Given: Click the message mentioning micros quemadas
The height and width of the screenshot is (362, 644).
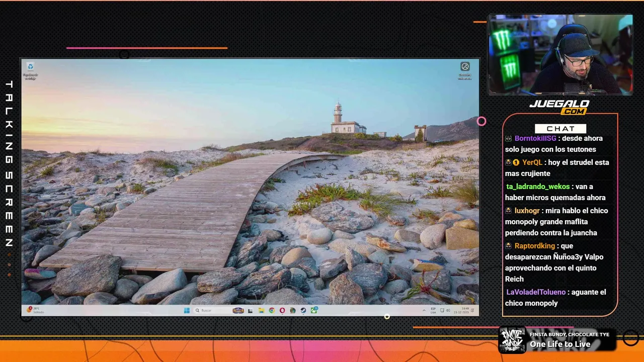Looking at the screenshot, I should coord(555,192).
